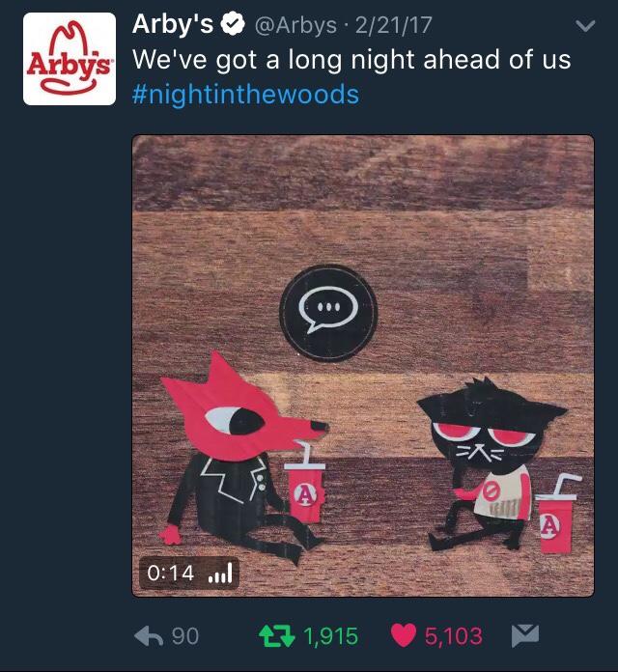Expand the tweet options chevron
This screenshot has height=672, width=618.
[585, 26]
